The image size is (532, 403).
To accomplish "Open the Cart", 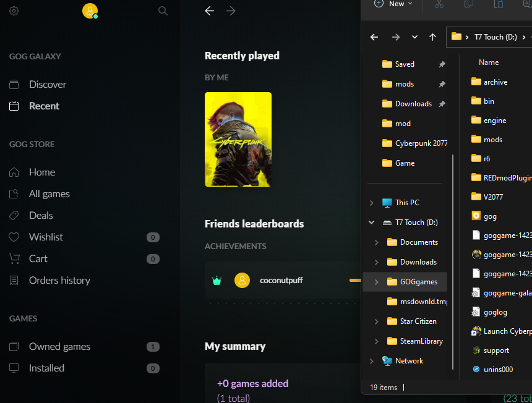I will [x=38, y=259].
